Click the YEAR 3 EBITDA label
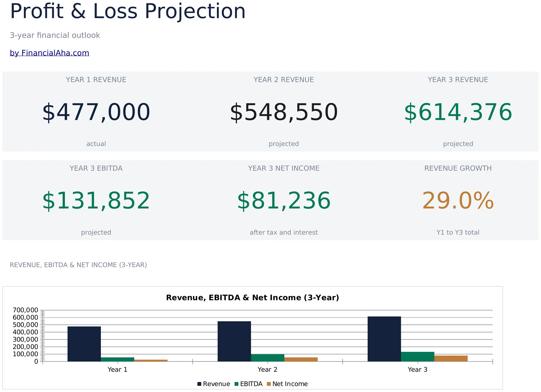Image resolution: width=541 pixels, height=392 pixels. [96, 168]
